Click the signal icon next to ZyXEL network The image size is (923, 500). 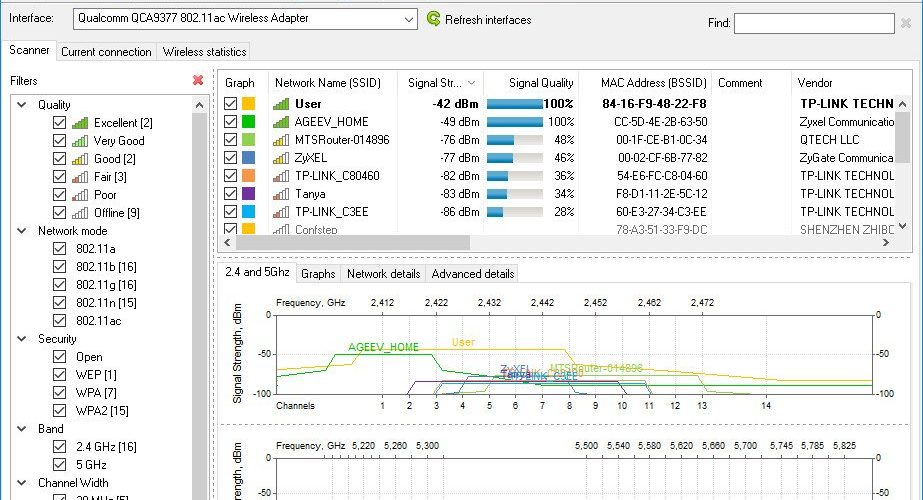click(281, 158)
